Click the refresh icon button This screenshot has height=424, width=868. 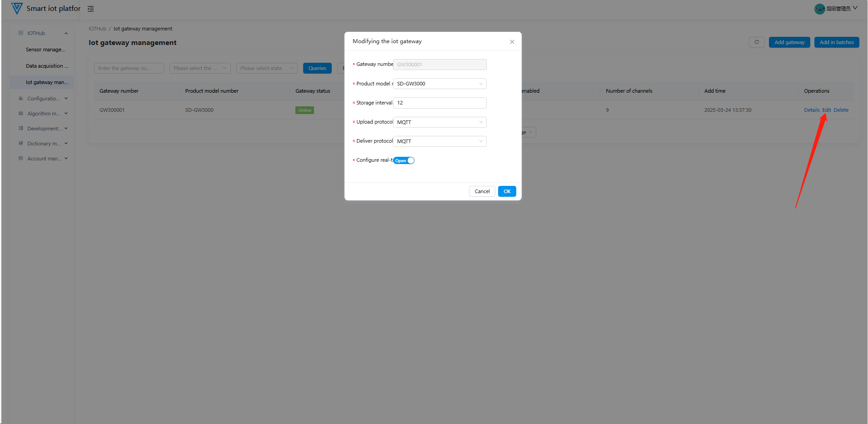(757, 42)
